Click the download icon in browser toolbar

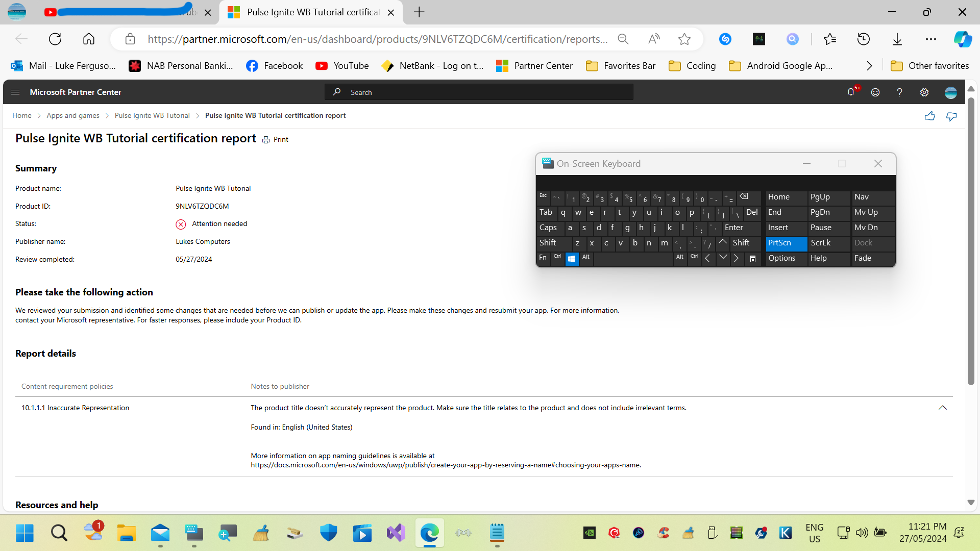(x=897, y=39)
